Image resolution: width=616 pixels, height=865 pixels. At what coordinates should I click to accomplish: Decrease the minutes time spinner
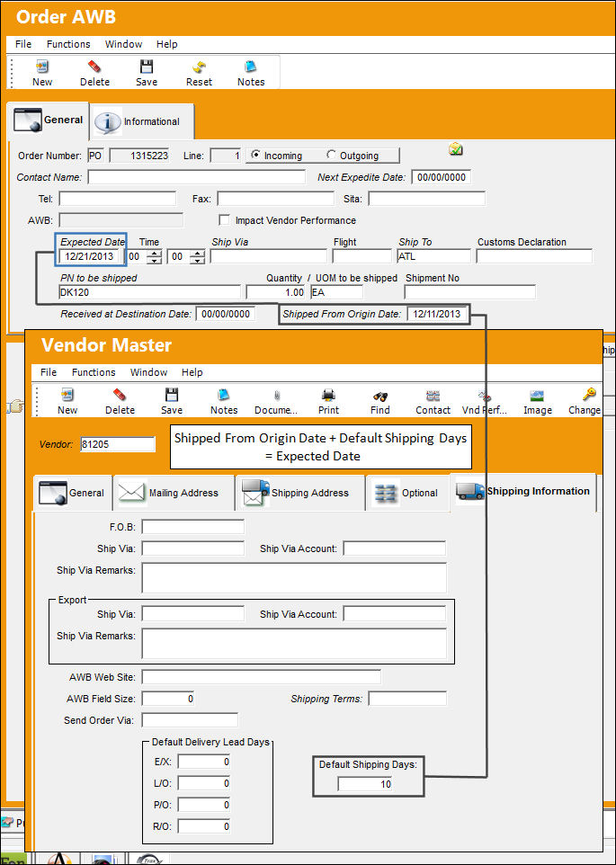tap(199, 260)
